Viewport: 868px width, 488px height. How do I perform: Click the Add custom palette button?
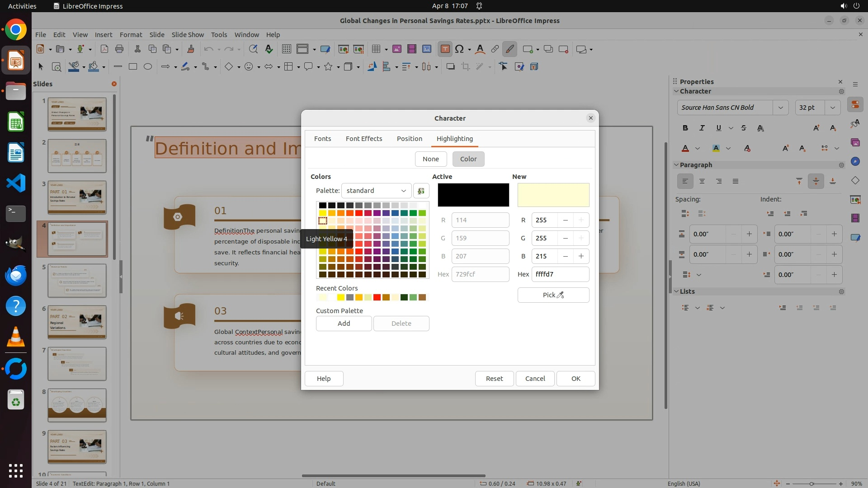(344, 324)
